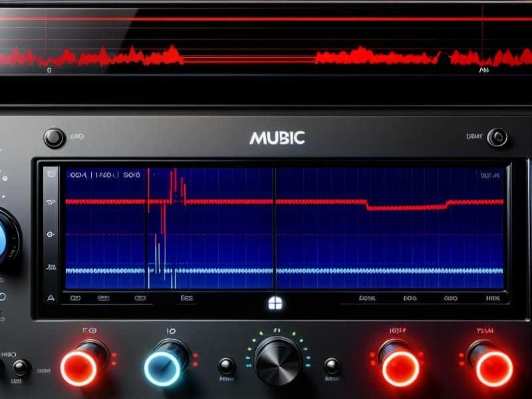Click the vertical playhead line in display center

coord(275,233)
